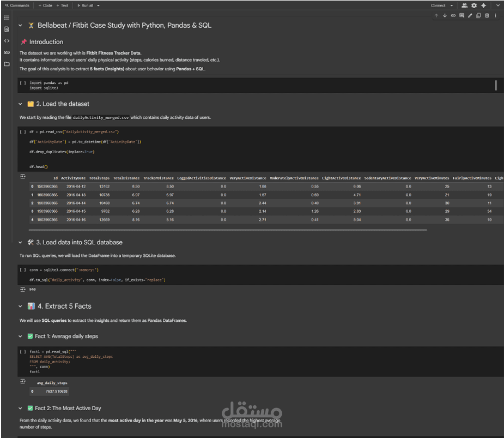Screen dimensions: 504x438
Task: Click the 'ActivityDate' column header
Action: (x=74, y=178)
